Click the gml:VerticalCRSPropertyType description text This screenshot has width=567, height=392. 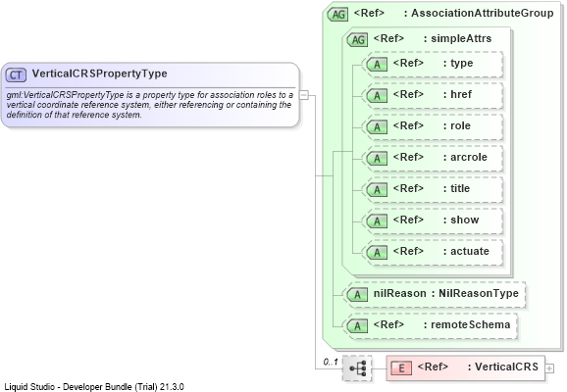pyautogui.click(x=150, y=105)
